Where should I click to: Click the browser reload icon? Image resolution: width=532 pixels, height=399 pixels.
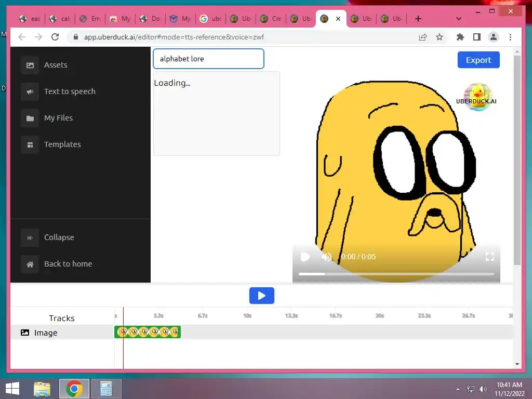tap(55, 37)
